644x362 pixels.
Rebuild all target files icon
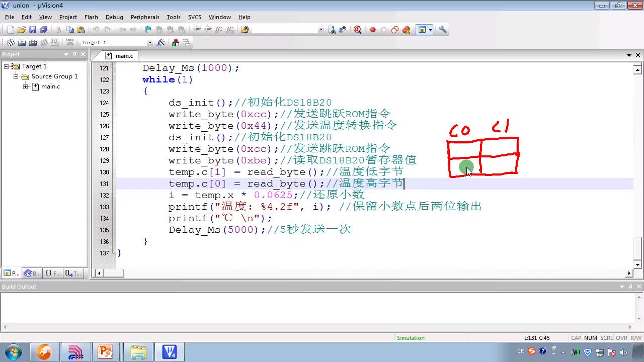click(x=33, y=43)
